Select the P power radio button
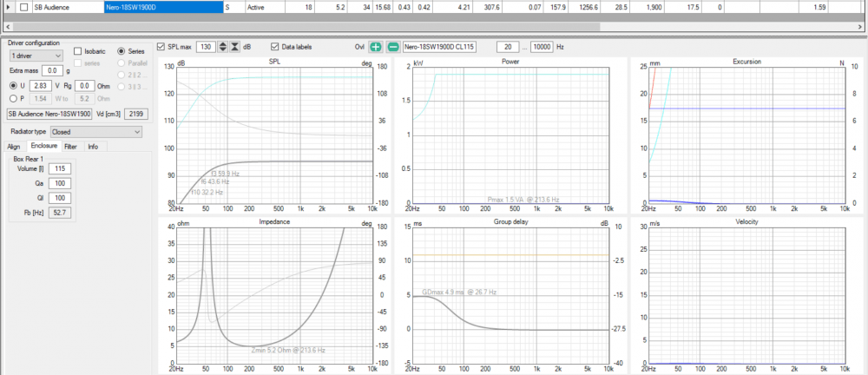Screen dimensions: 868x375 click(14, 99)
